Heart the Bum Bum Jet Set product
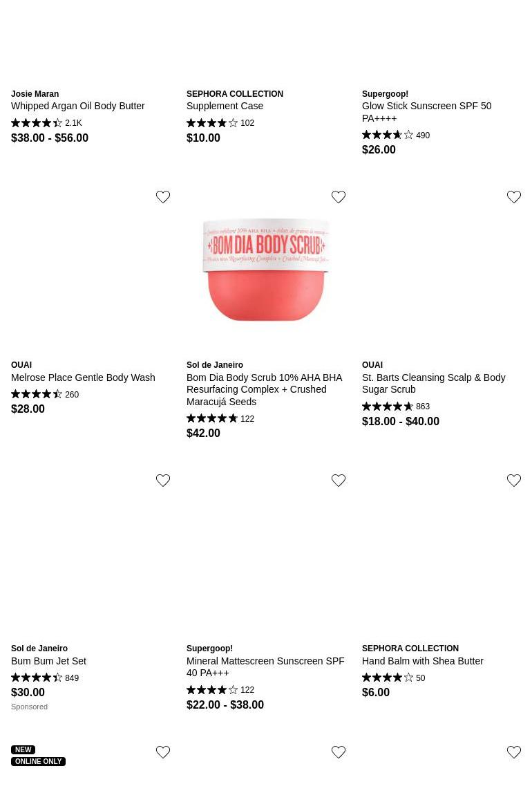 [162, 480]
